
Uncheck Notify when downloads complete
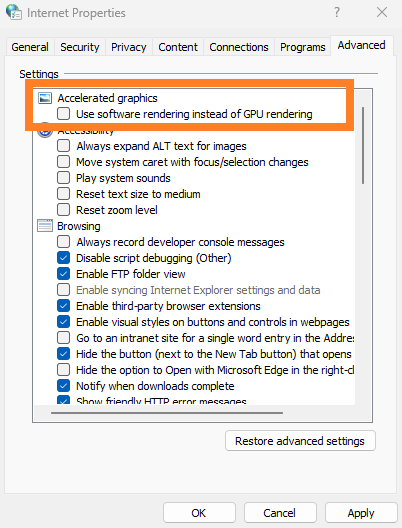[x=64, y=386]
